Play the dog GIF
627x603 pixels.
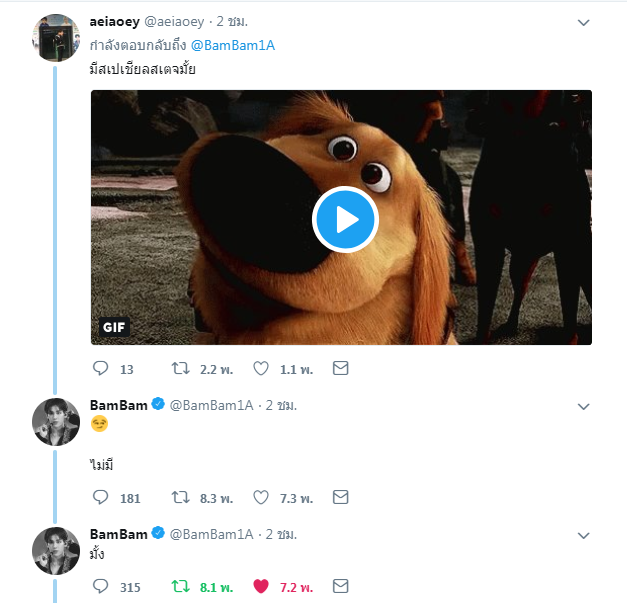345,219
